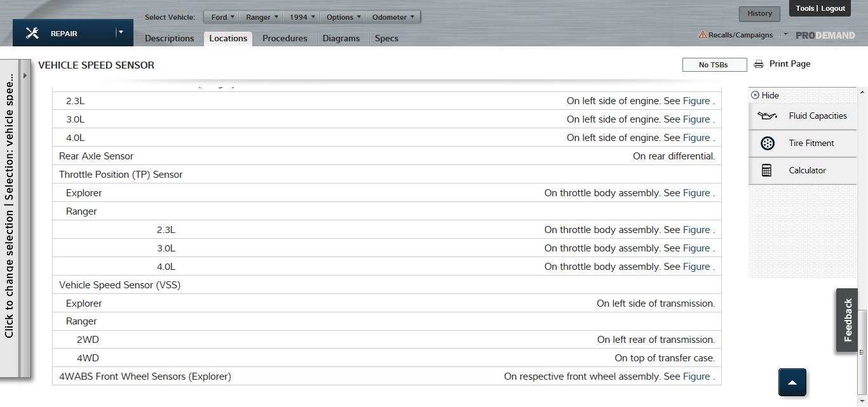This screenshot has width=868, height=407.
Task: Click the No TSBs button
Action: [x=714, y=65]
